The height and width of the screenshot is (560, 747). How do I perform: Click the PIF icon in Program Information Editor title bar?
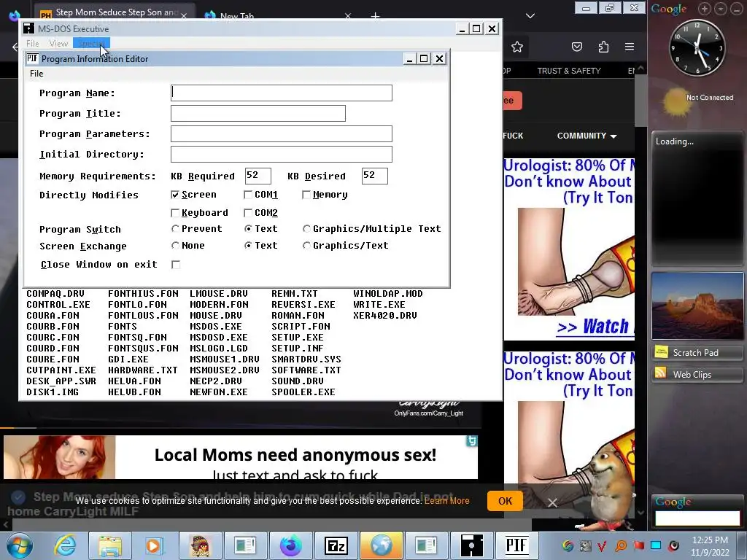(32, 58)
